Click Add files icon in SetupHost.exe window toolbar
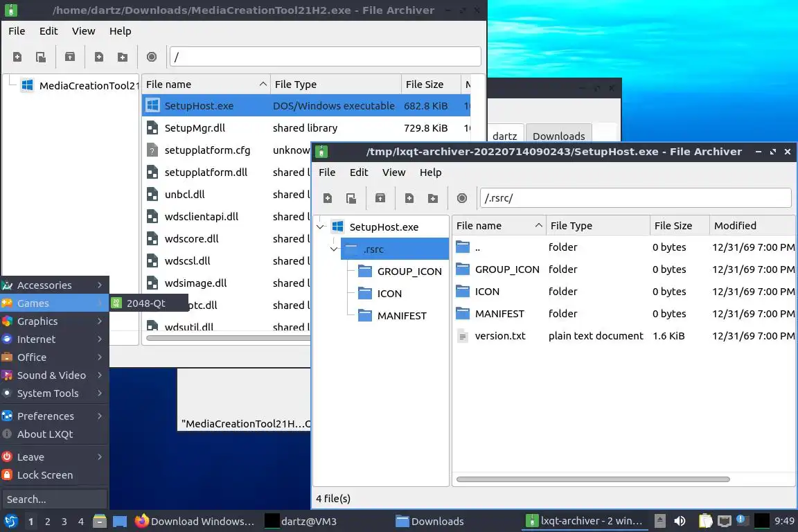Viewport: 798px width, 532px height. tap(409, 198)
